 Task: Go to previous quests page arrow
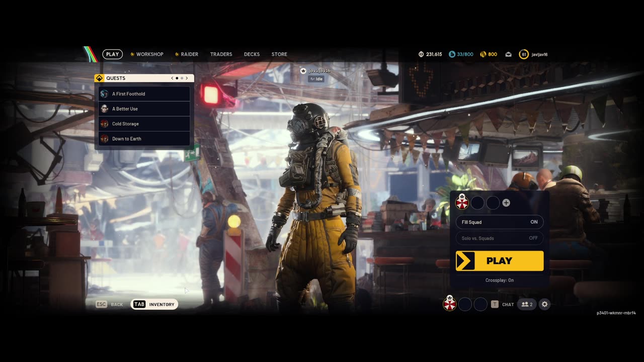tap(172, 78)
